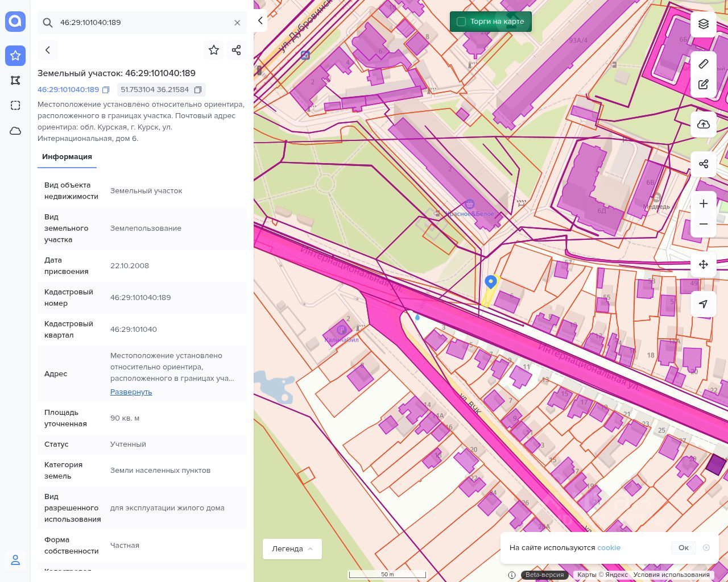Screen dimensions: 728x582
Task: Open Условия использования link
Action: pos(672,575)
